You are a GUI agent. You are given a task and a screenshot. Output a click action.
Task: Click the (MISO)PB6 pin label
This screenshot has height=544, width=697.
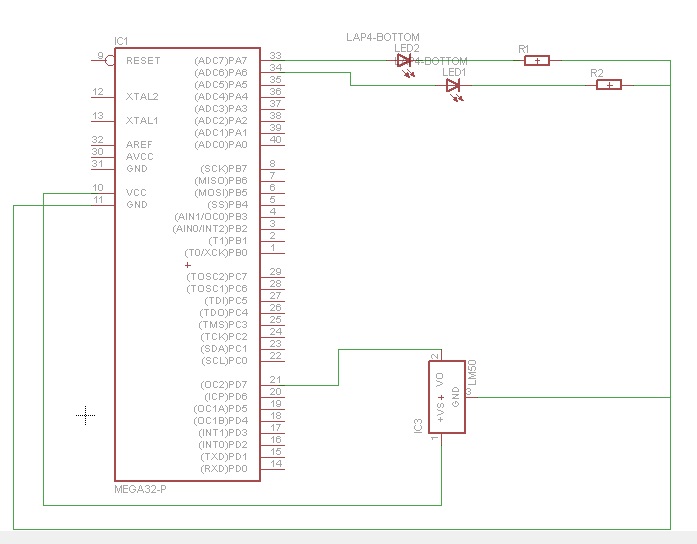coord(221,180)
